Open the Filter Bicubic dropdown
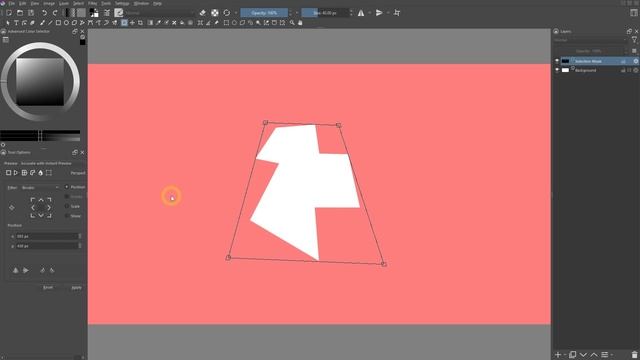The image size is (640, 360). click(x=41, y=187)
